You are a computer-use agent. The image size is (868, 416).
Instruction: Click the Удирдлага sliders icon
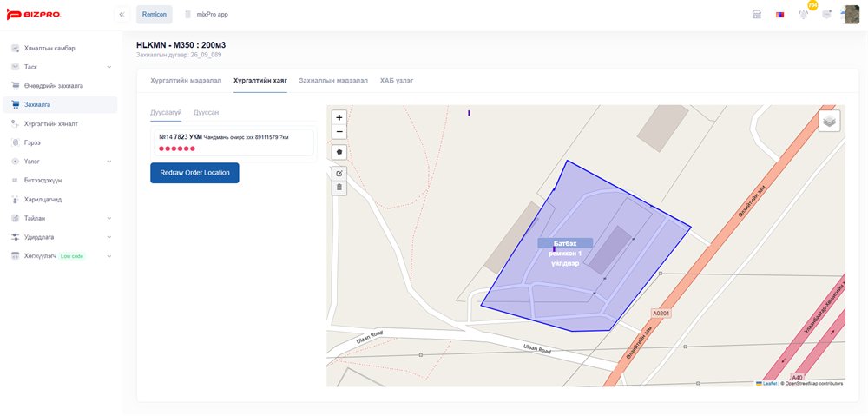pos(16,237)
